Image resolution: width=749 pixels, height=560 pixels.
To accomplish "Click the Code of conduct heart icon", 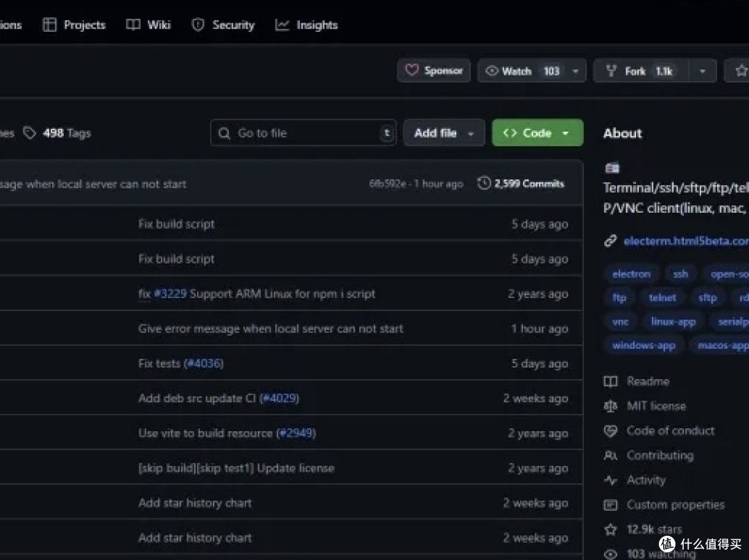I will (x=610, y=431).
